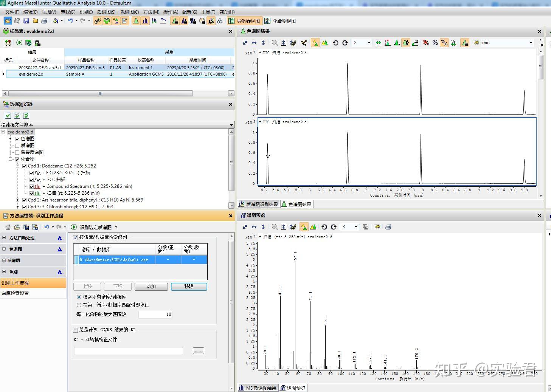Image resolution: width=551 pixels, height=392 pixels.
Task: Expand the 方法自动处理 section
Action: coord(4,238)
